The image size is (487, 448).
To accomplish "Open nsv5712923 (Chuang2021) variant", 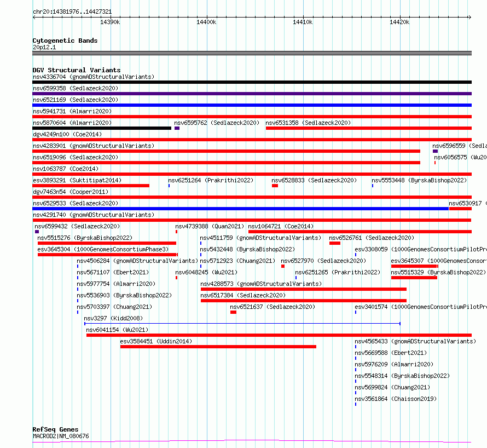I will pos(237,261).
